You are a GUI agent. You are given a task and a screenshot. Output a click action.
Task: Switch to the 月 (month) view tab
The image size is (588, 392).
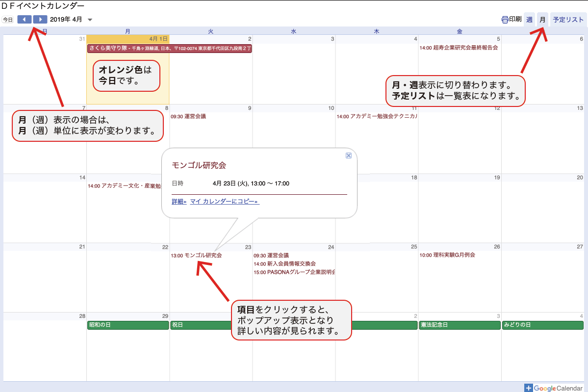(x=542, y=20)
